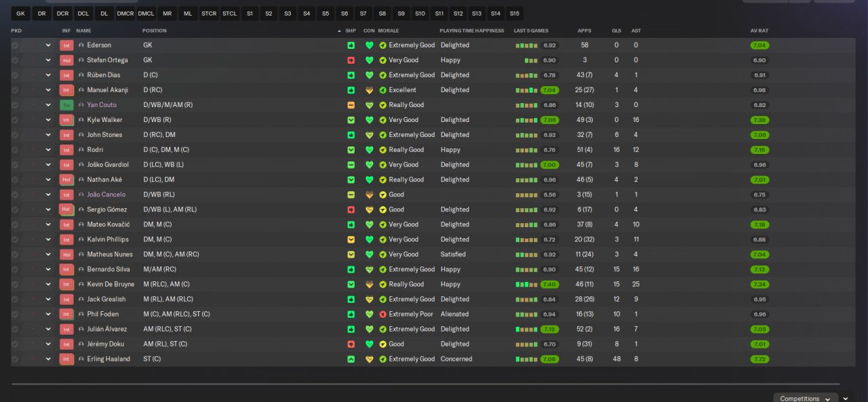Click the chevron right of Competitions
The width and height of the screenshot is (868, 402).
pos(846,399)
